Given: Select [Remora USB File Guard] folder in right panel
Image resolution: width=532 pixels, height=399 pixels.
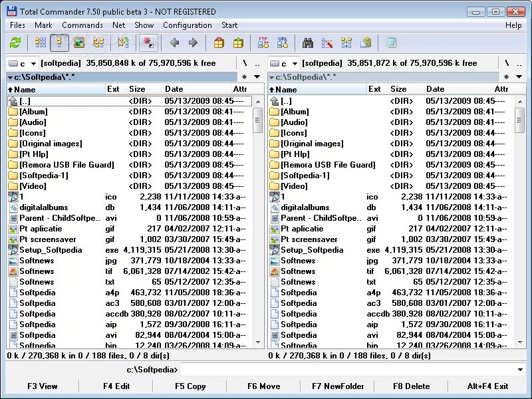Looking at the screenshot, I should pos(328,165).
